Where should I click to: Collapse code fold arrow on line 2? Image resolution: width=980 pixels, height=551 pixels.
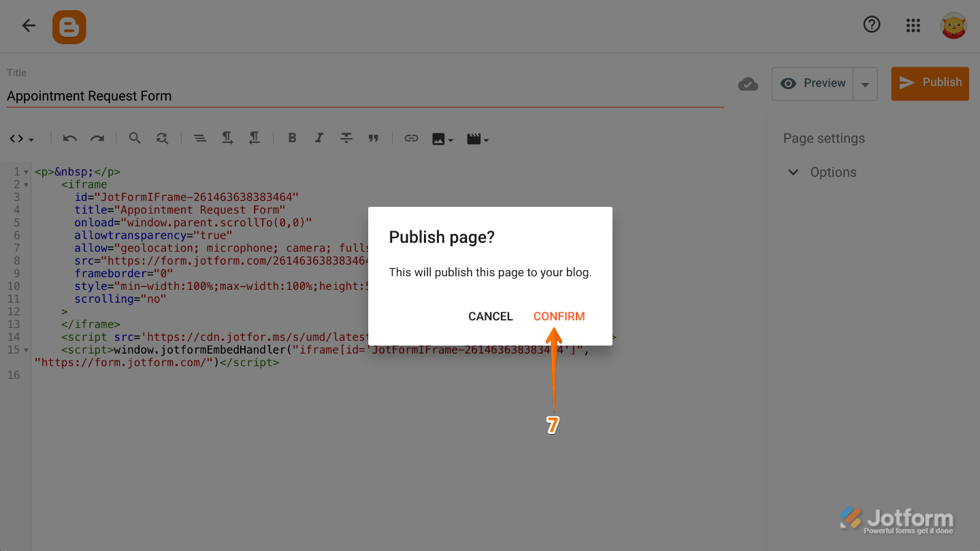(26, 185)
